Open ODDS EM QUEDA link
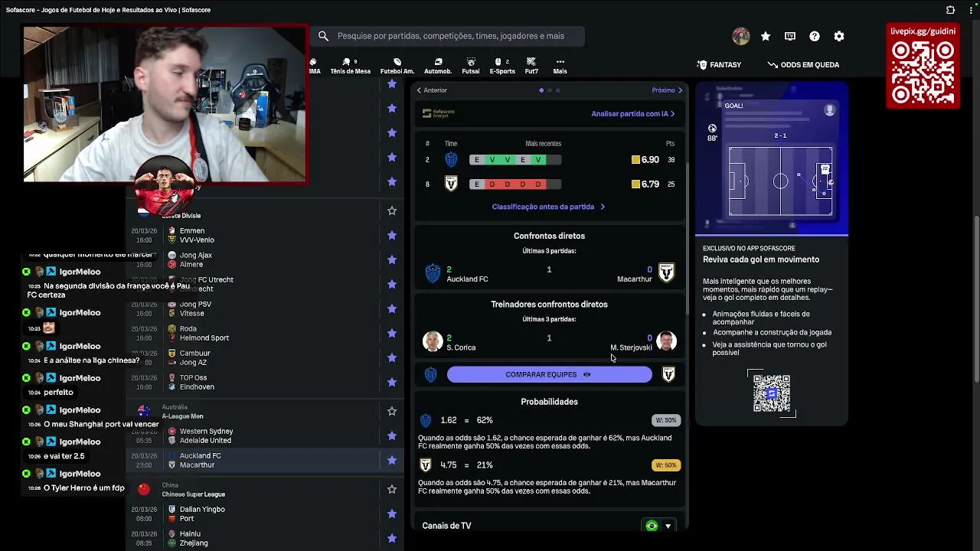Image resolution: width=980 pixels, height=551 pixels. 803,65
